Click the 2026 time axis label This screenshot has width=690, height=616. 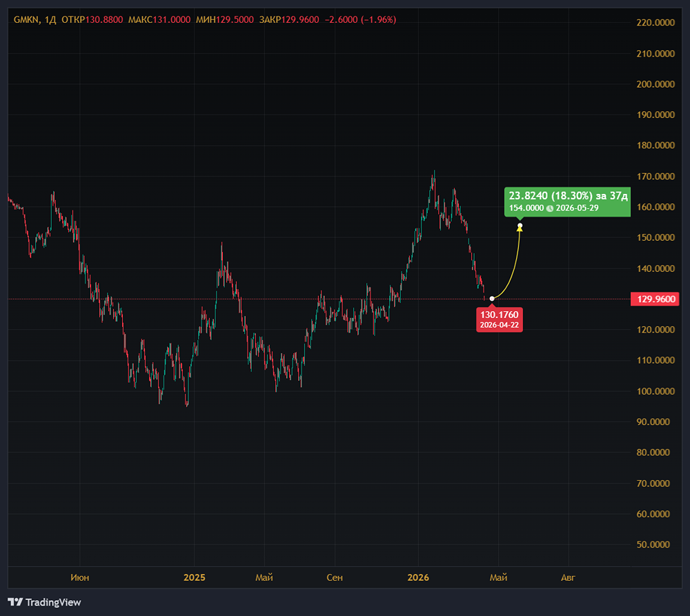418,578
